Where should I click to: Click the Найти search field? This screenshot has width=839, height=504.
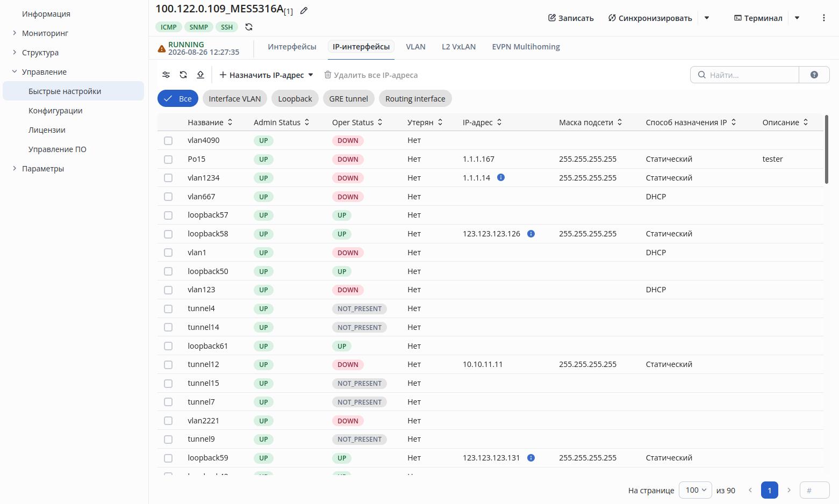[744, 75]
